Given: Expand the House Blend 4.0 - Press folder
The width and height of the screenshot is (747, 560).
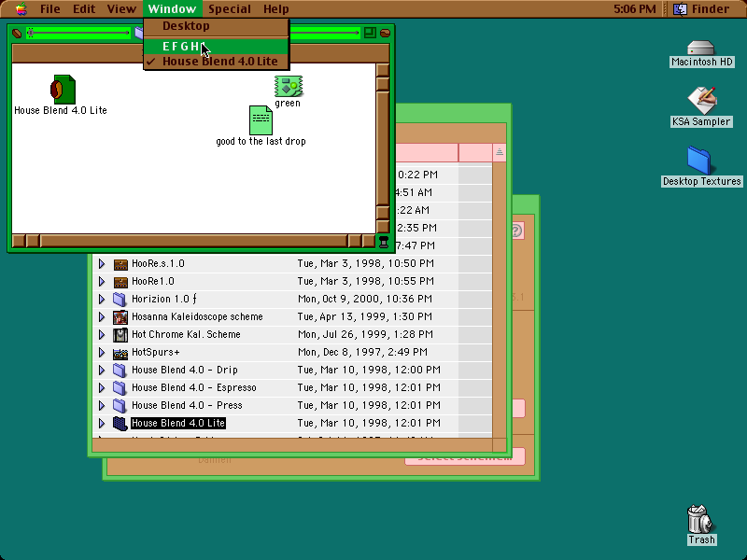Looking at the screenshot, I should pyautogui.click(x=102, y=405).
